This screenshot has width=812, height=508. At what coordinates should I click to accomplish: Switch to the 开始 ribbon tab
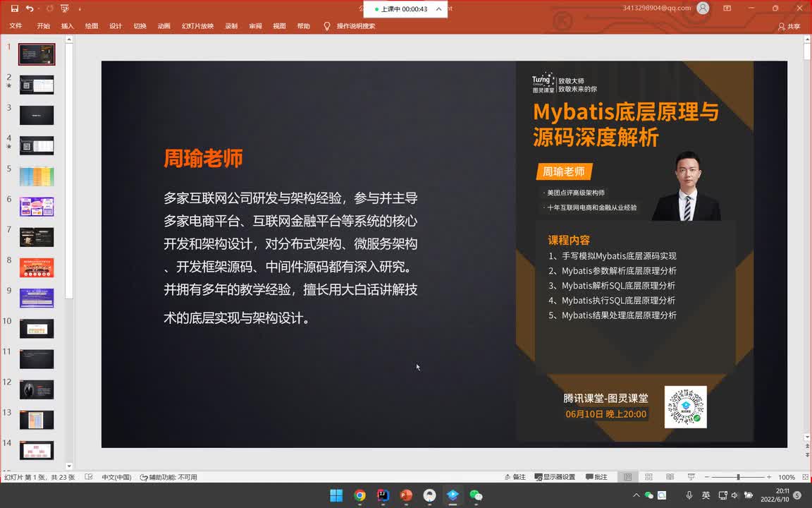click(x=43, y=26)
